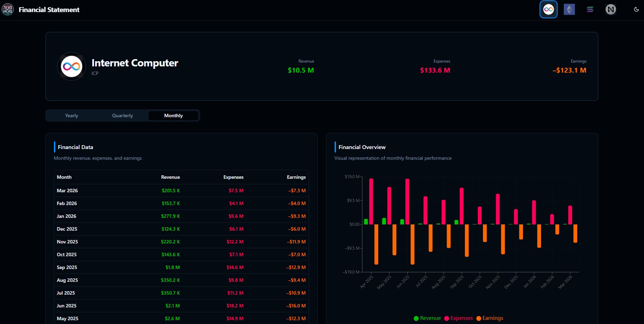The height and width of the screenshot is (324, 644).
Task: Click the Earnings column header in the table
Action: [x=296, y=177]
